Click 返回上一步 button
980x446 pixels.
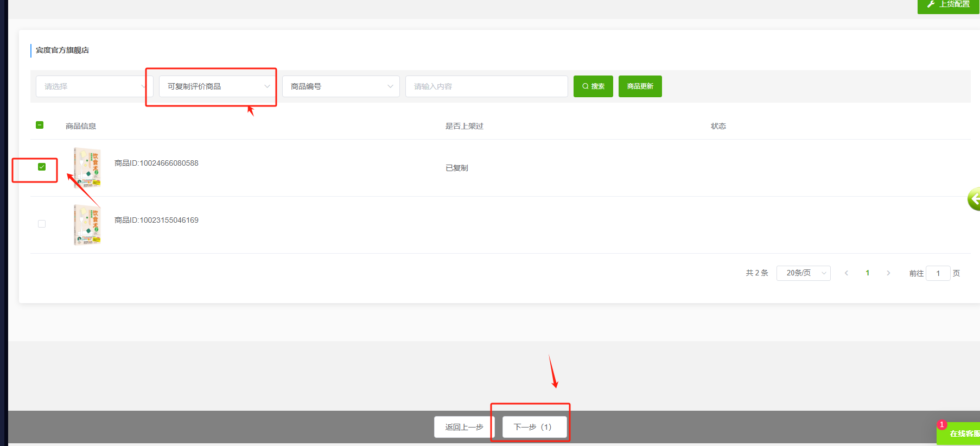point(464,427)
